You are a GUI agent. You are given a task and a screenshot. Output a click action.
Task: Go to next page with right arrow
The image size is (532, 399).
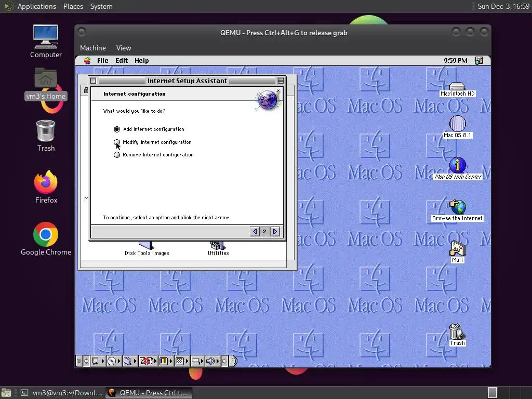275,231
